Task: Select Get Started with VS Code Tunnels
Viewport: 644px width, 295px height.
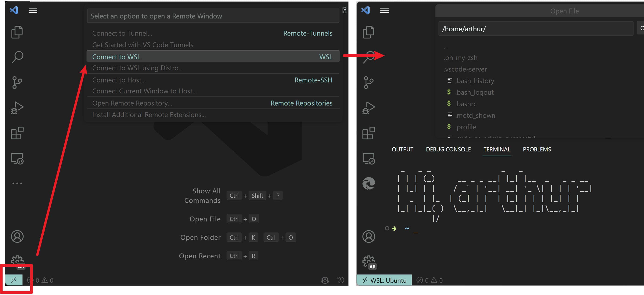Action: pyautogui.click(x=213, y=45)
